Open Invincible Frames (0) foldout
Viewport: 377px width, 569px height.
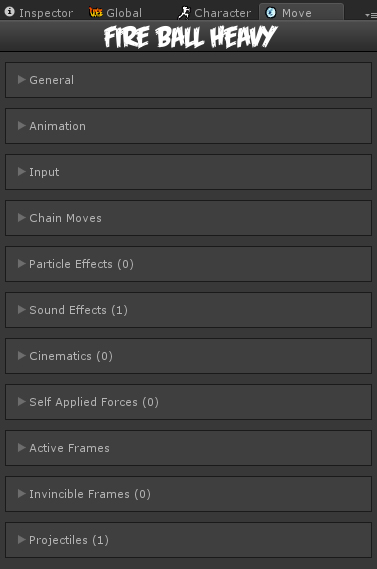tap(188, 494)
